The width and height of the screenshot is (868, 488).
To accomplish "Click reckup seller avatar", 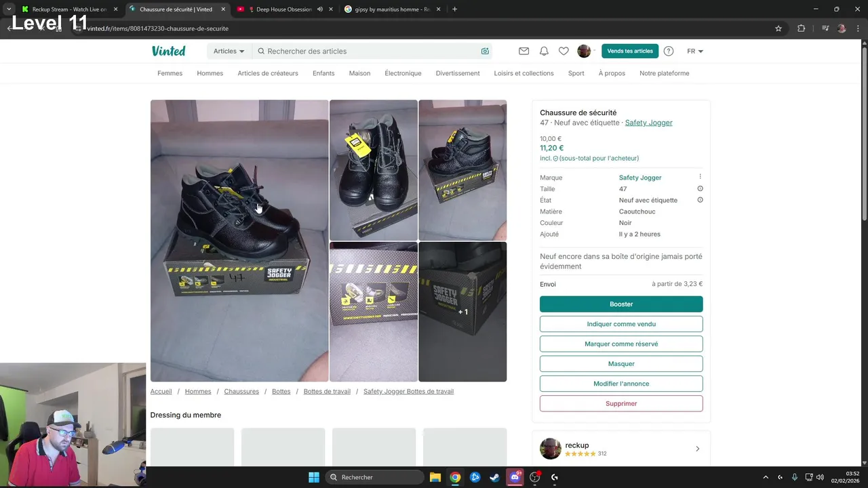I will [x=551, y=449].
